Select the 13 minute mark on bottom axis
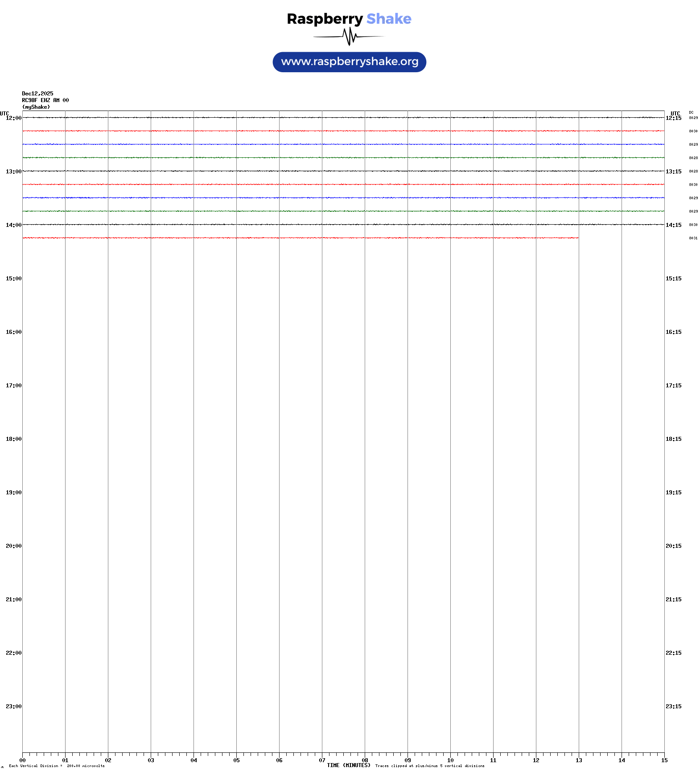Screen dimensions: 700x772 pos(579,760)
